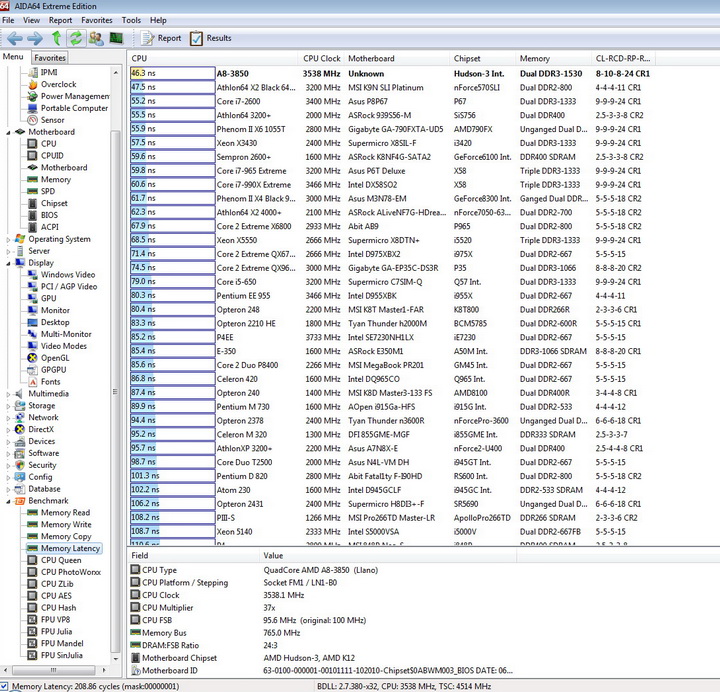
Task: Switch to the Favorites tab
Action: [x=50, y=58]
